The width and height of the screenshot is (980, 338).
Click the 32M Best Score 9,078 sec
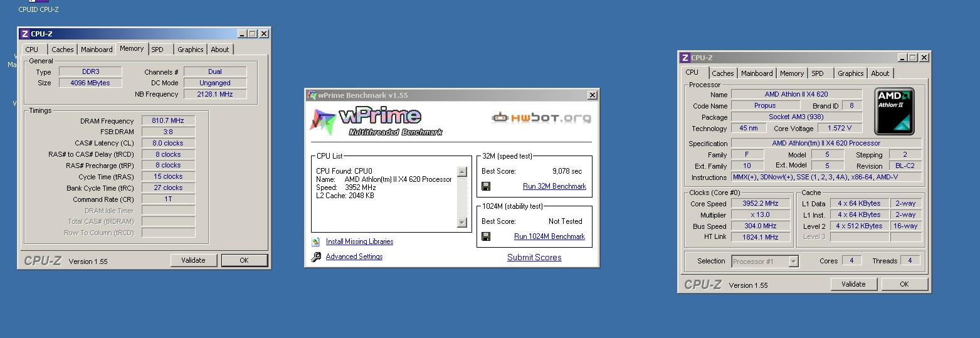tap(567, 171)
